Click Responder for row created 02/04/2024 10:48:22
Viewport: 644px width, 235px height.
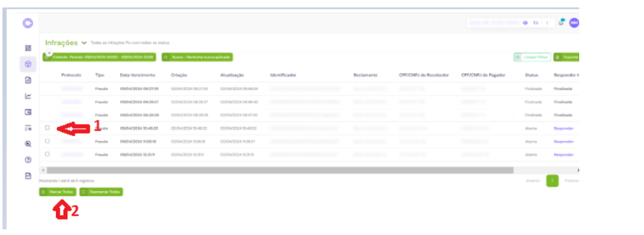click(x=564, y=128)
